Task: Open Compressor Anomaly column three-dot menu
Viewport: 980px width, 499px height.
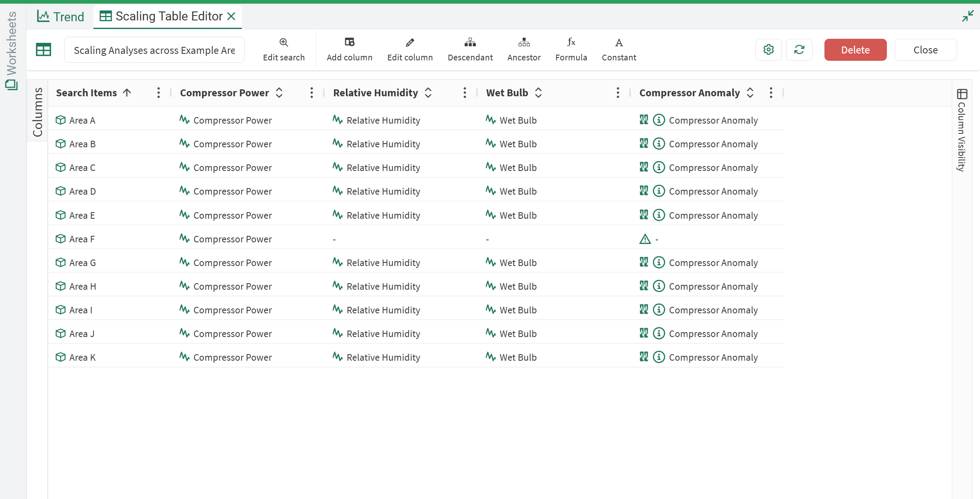Action: pyautogui.click(x=771, y=93)
